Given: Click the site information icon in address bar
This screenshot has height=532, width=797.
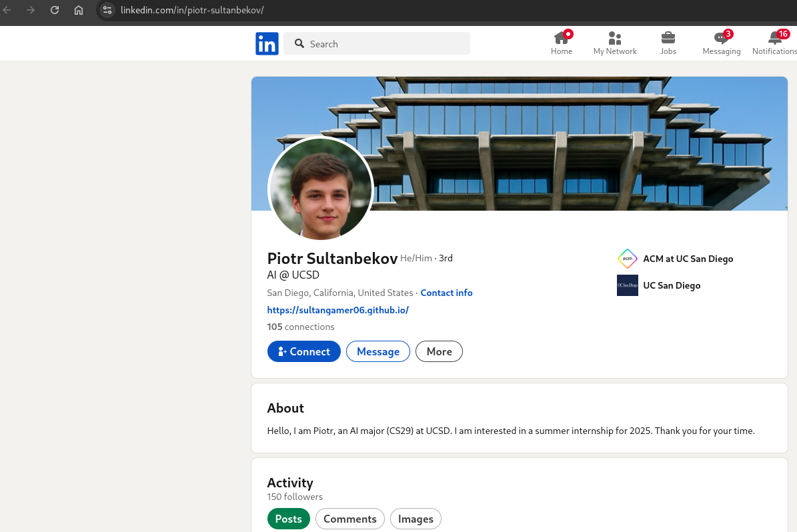Looking at the screenshot, I should 107,10.
